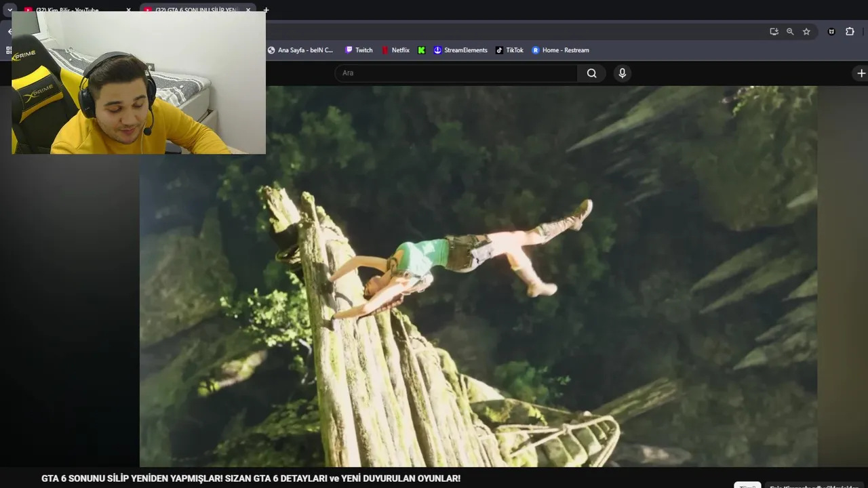Expand the tab search dropdown arrow
Viewport: 868px width, 488px height.
[9, 10]
